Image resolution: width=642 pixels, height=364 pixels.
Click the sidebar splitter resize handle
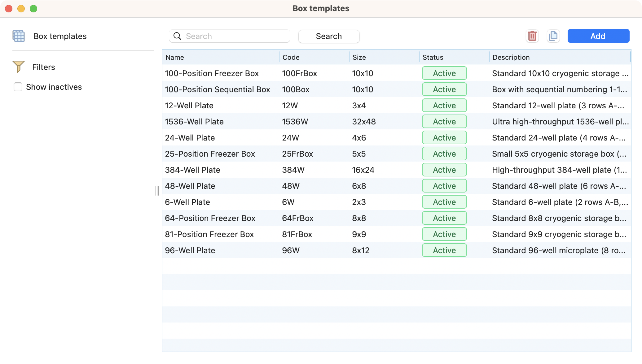point(157,190)
